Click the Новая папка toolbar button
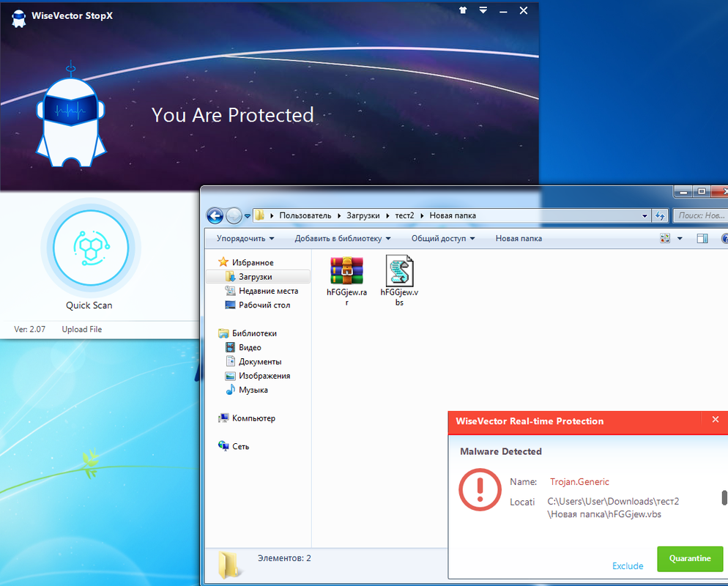Image resolution: width=728 pixels, height=586 pixels. click(x=519, y=238)
